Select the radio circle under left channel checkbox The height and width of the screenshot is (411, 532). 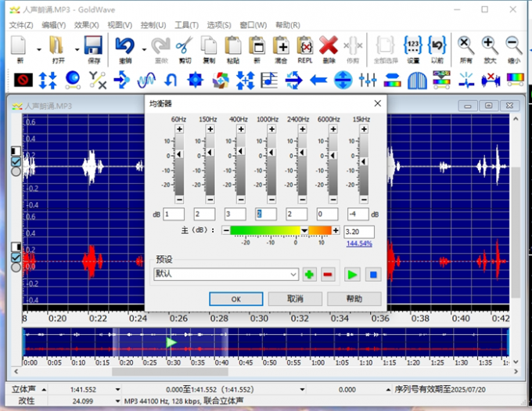pos(16,171)
